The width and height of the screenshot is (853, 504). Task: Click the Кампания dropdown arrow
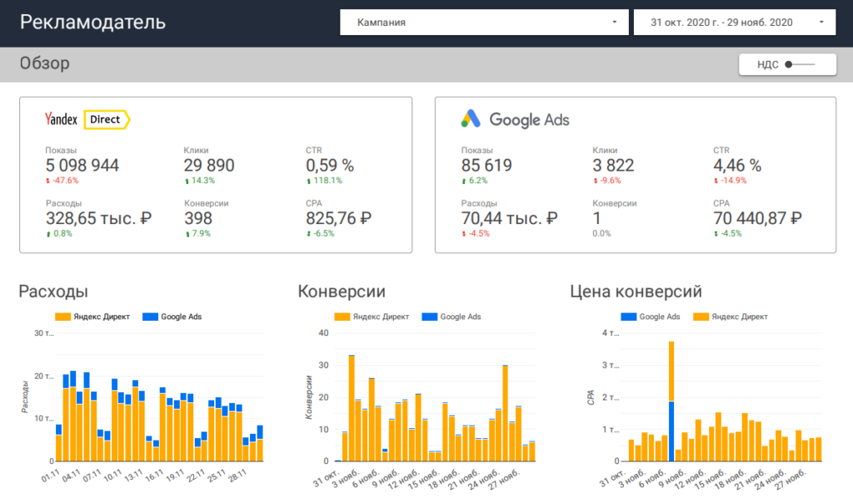[614, 22]
